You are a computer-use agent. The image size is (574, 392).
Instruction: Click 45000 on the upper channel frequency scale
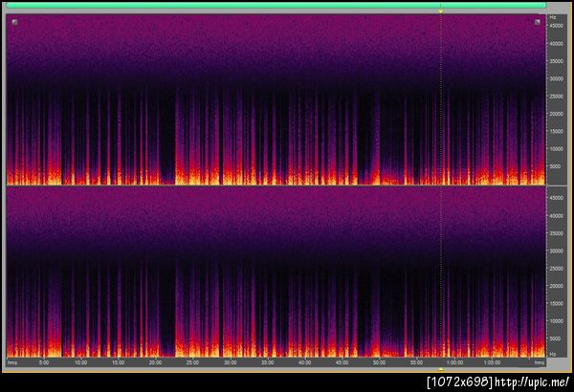coord(556,26)
